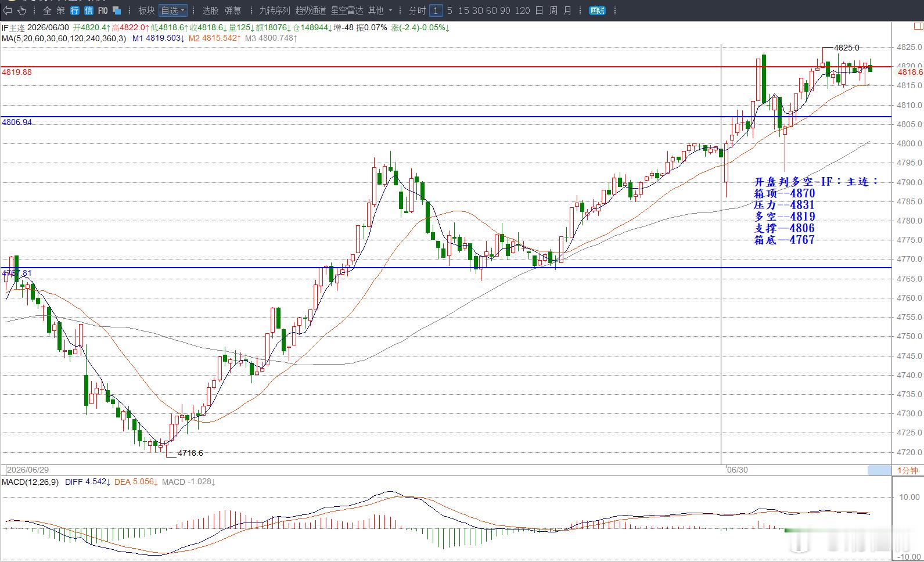
Task: Click the DEA 5.056 value
Action: coord(136,482)
